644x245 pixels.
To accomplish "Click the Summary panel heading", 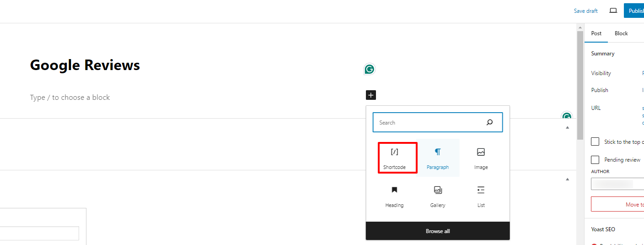I will click(603, 54).
